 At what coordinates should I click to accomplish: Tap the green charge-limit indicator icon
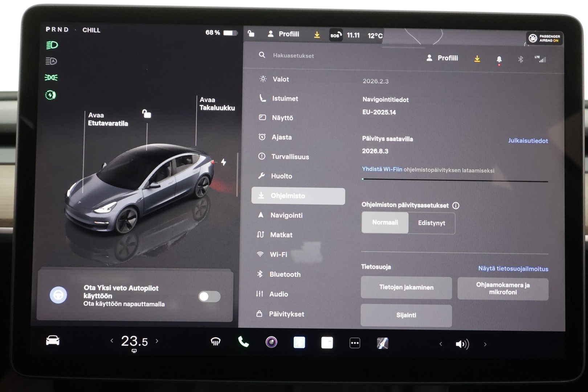[x=50, y=95]
